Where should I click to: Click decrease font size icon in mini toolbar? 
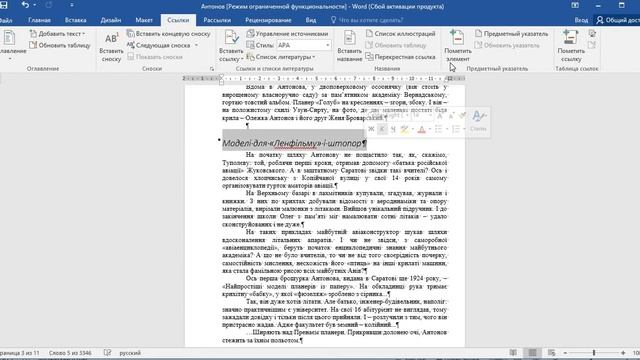coord(451,116)
